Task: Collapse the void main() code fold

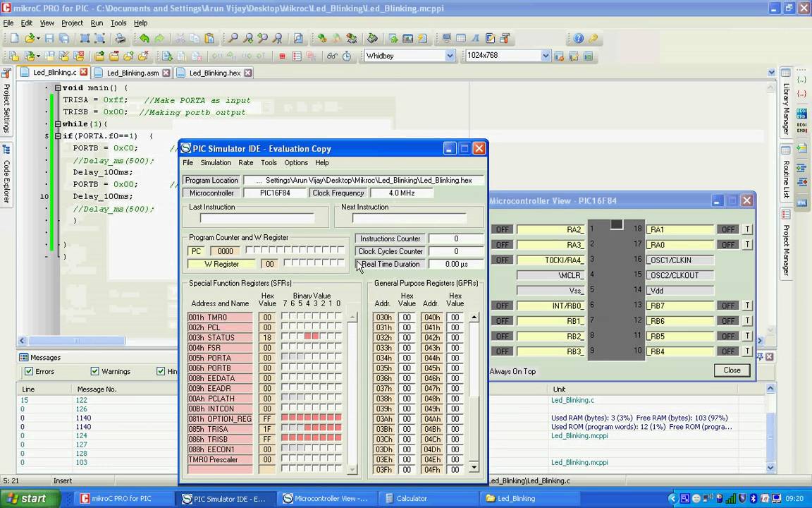Action: (x=58, y=87)
